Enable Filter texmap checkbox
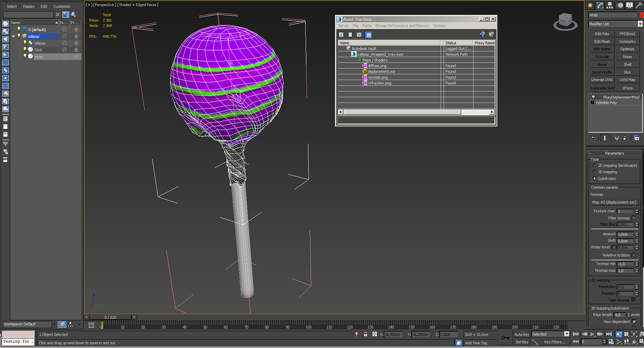 click(634, 218)
